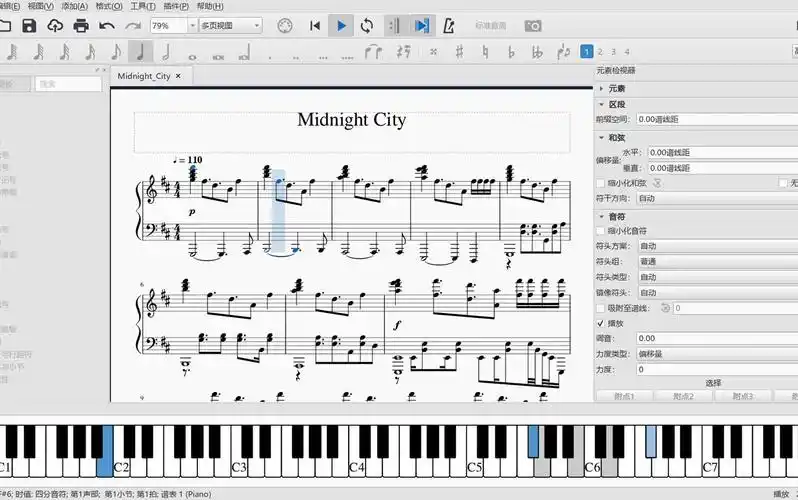Open the 视图(V) menu
The width and height of the screenshot is (798, 500).
coord(41,6)
